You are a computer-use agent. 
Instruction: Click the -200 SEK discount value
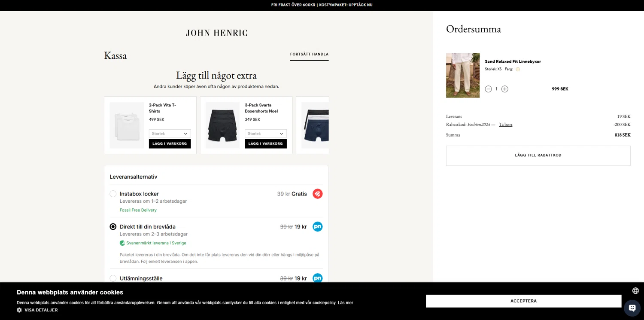(622, 125)
